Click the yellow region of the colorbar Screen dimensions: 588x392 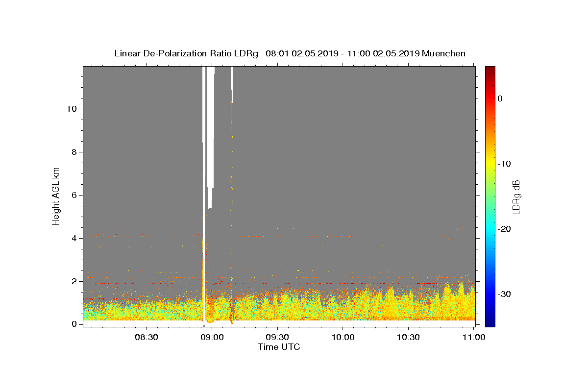click(490, 162)
